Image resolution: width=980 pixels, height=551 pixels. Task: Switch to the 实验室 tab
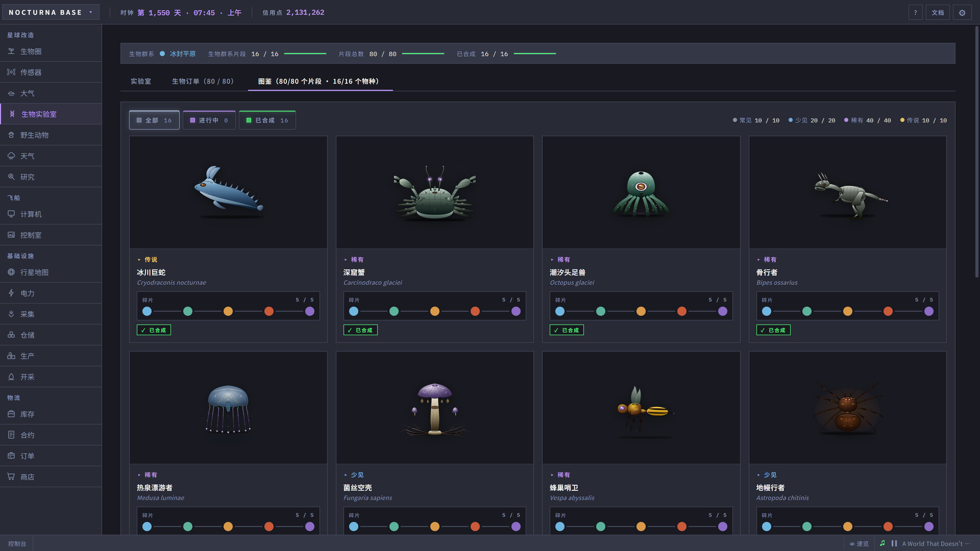(x=140, y=82)
